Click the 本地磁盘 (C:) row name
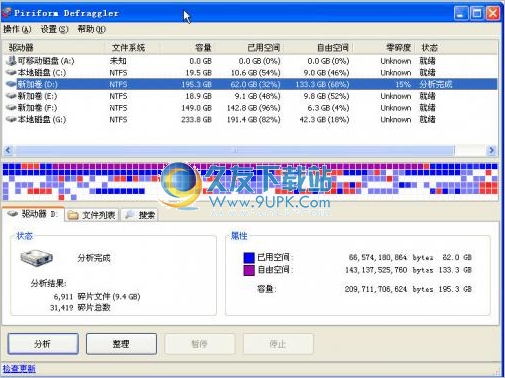The width and height of the screenshot is (505, 378). coord(41,72)
